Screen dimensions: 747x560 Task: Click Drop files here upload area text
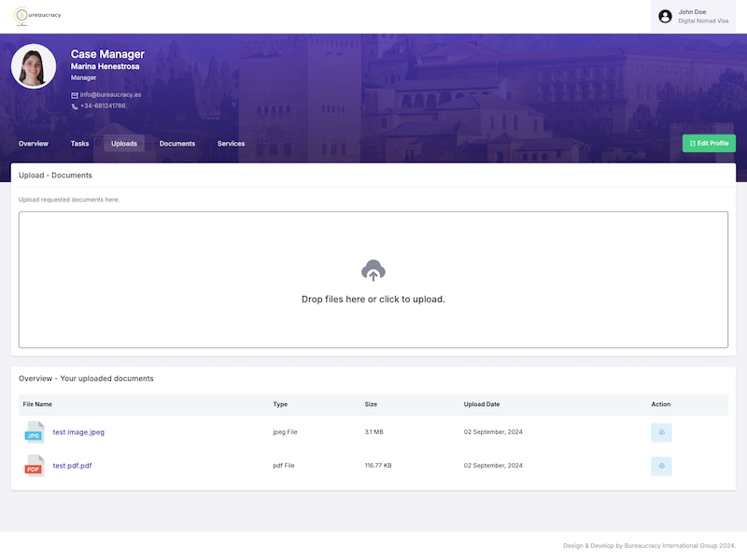click(x=373, y=299)
